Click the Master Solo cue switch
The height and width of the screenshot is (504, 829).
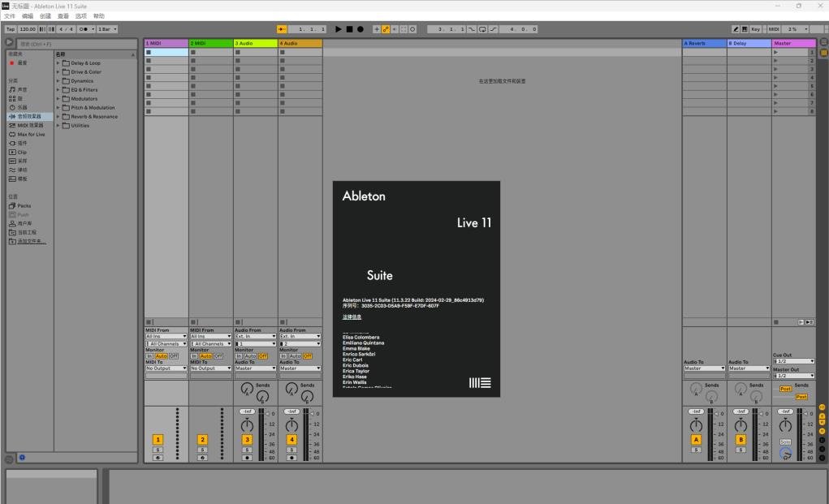(786, 442)
